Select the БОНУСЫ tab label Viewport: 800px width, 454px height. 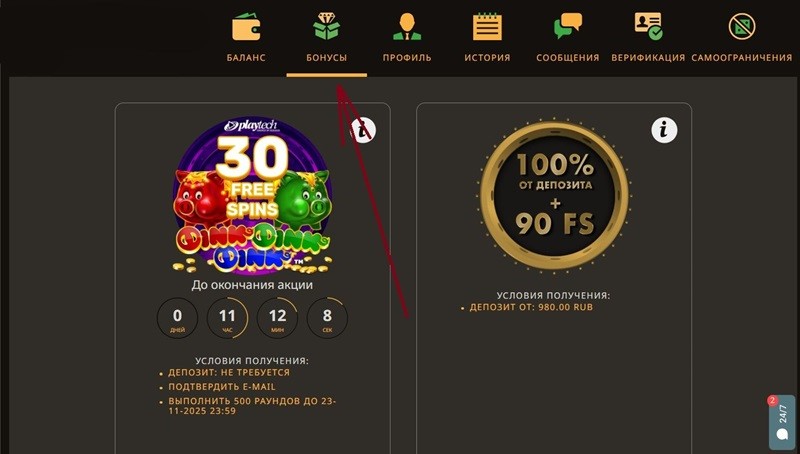point(327,58)
